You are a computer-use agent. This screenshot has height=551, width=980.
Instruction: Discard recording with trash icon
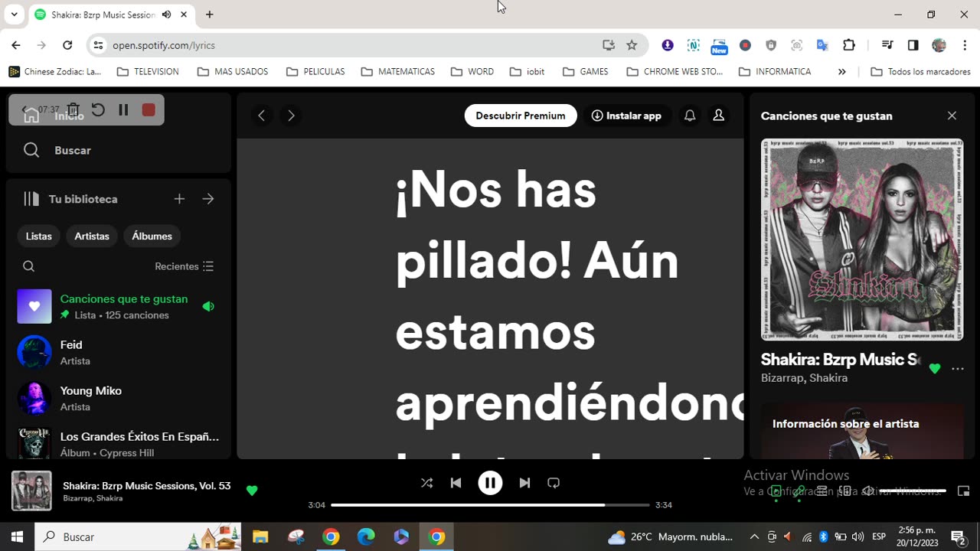[x=73, y=110]
